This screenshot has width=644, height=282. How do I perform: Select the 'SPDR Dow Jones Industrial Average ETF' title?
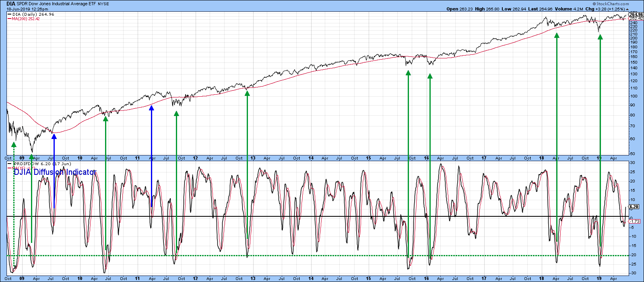tap(56, 4)
